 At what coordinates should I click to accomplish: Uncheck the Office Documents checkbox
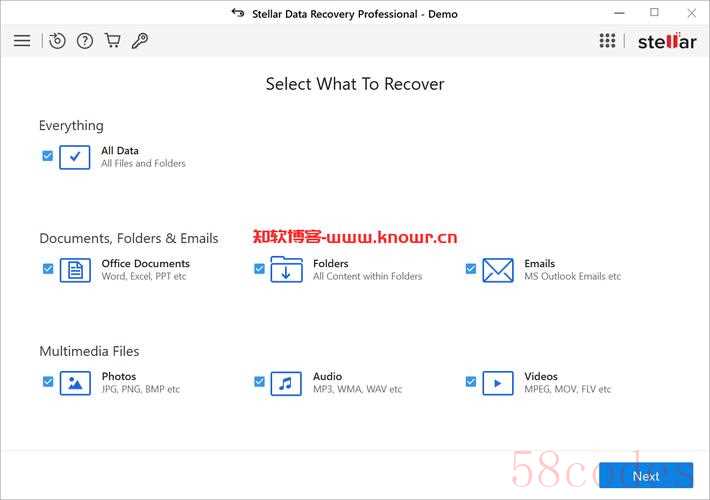(x=48, y=269)
